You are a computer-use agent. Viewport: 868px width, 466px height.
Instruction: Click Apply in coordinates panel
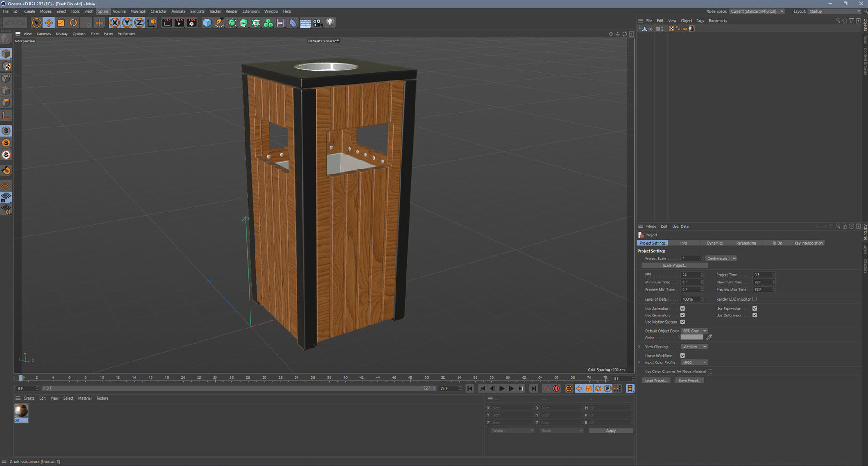pyautogui.click(x=611, y=430)
